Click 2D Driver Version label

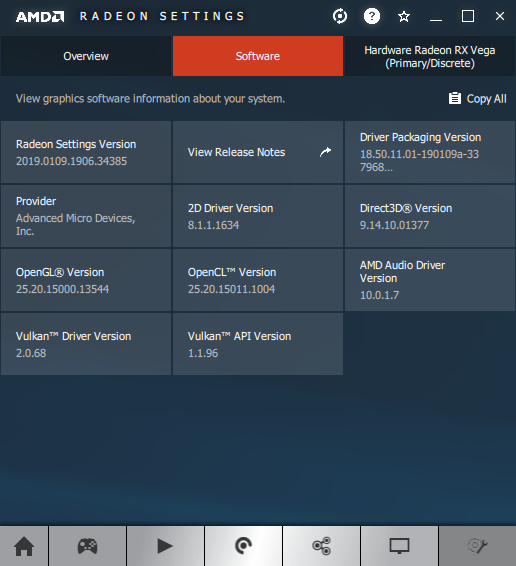coord(230,208)
